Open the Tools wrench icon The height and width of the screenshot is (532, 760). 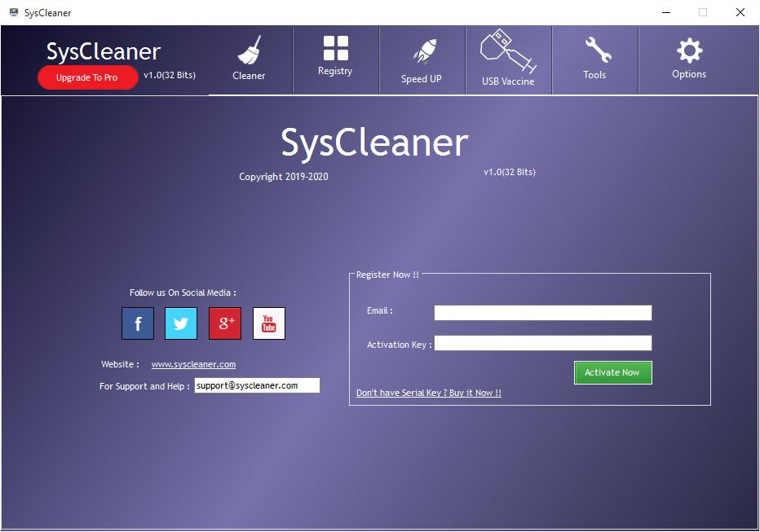598,50
